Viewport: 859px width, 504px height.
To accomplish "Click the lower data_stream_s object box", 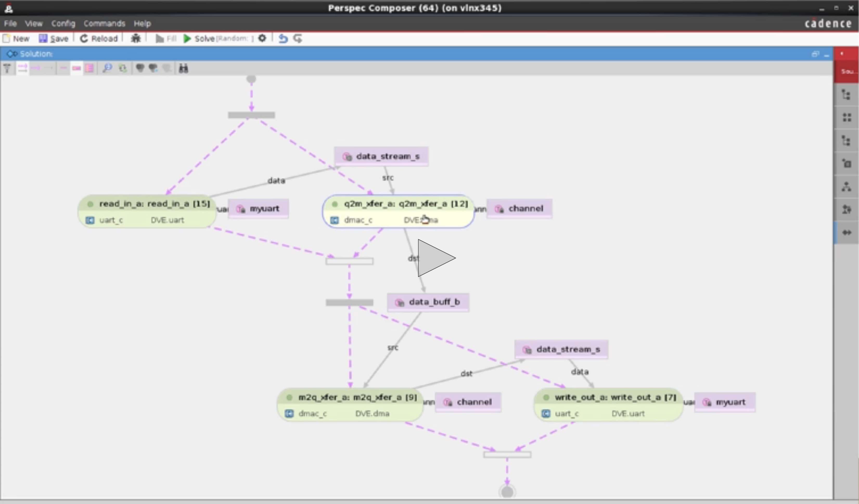I will tap(561, 349).
